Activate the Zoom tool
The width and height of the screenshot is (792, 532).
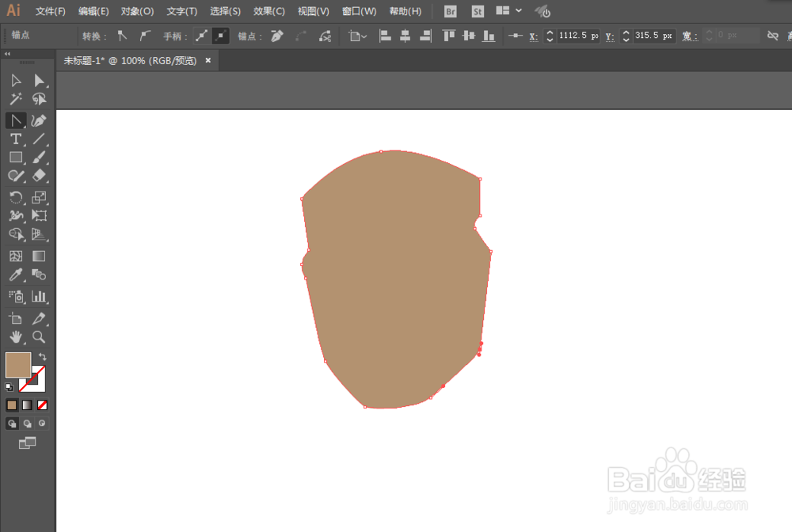pyautogui.click(x=38, y=337)
